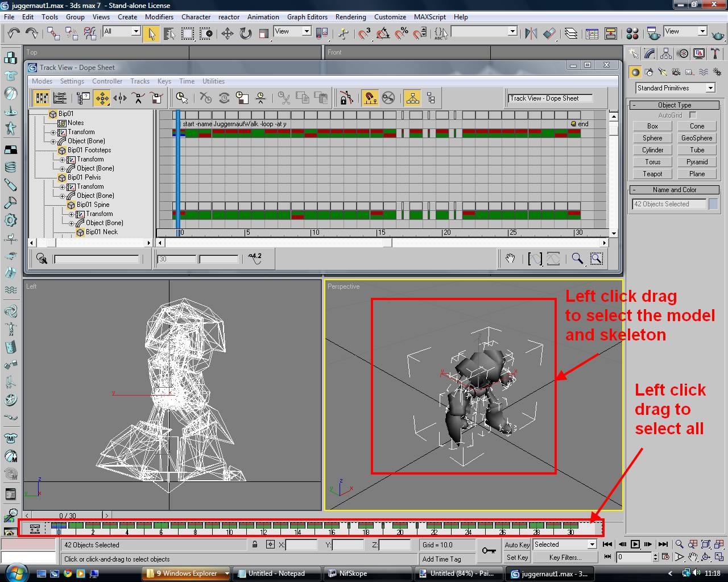Open the named selection sets dropdown
The width and height of the screenshot is (728, 582).
(x=484, y=32)
